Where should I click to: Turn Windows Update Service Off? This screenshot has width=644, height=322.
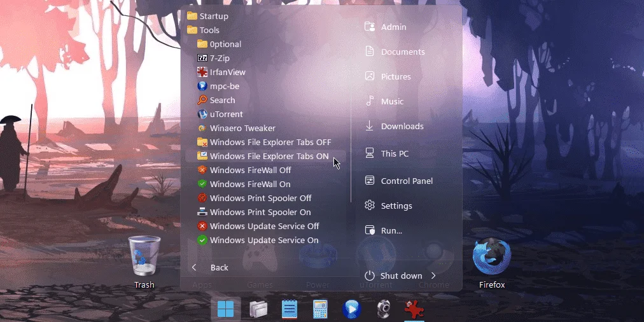tap(258, 226)
